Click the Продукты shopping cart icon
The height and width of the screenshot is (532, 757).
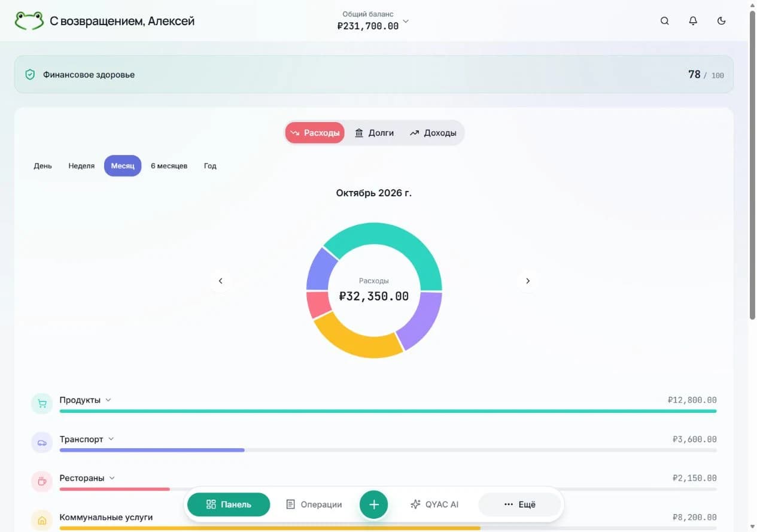[x=42, y=404]
